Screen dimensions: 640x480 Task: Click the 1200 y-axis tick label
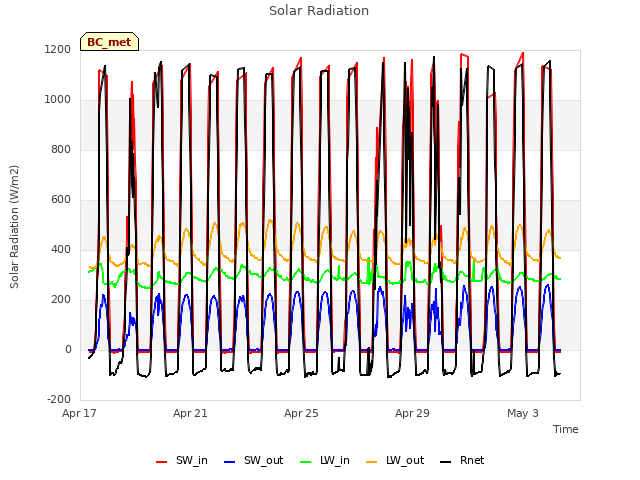(x=58, y=50)
